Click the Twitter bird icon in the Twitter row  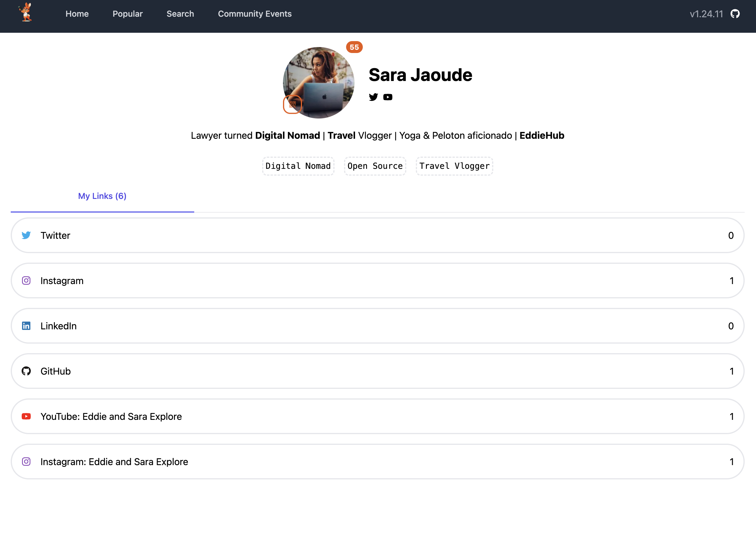click(26, 236)
